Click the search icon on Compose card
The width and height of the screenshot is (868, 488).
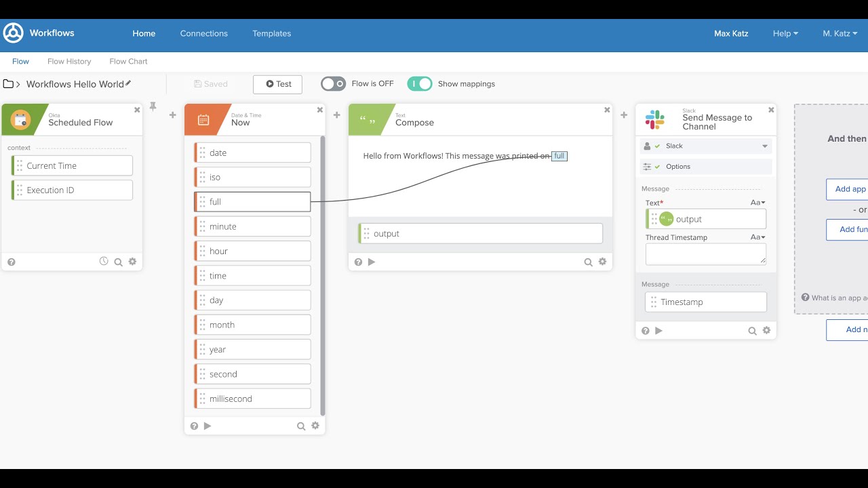click(x=589, y=262)
